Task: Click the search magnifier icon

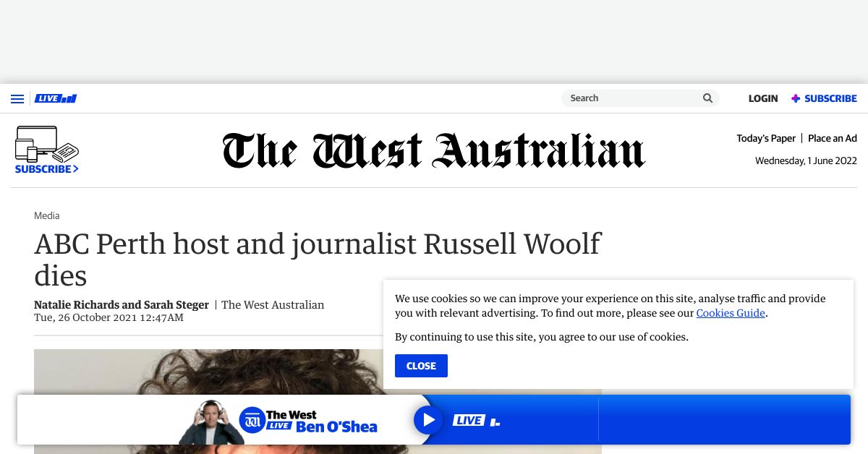Action: tap(707, 98)
